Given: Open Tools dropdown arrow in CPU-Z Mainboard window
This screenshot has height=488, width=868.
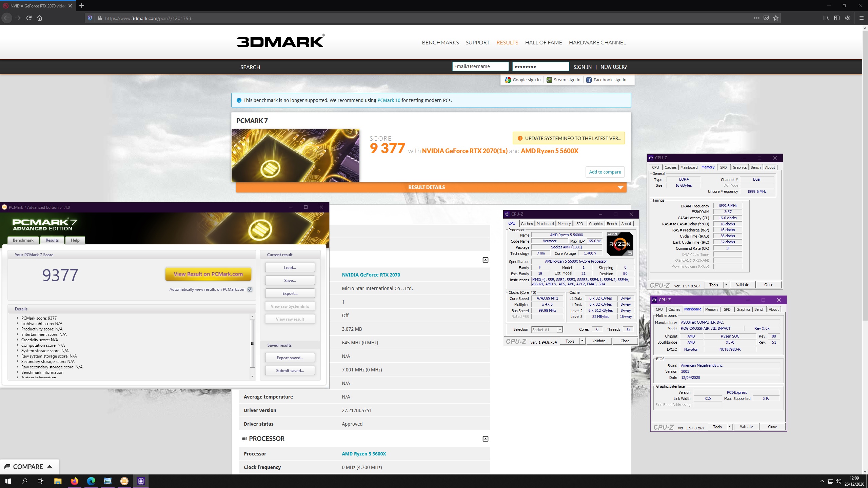Looking at the screenshot, I should (x=730, y=427).
